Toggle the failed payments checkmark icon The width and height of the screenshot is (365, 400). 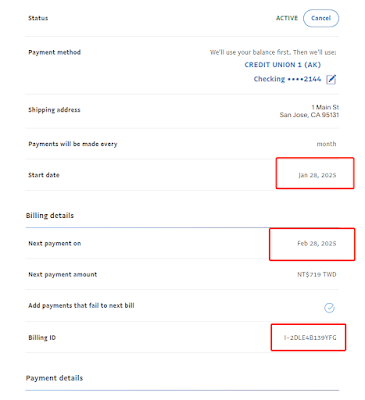click(329, 308)
